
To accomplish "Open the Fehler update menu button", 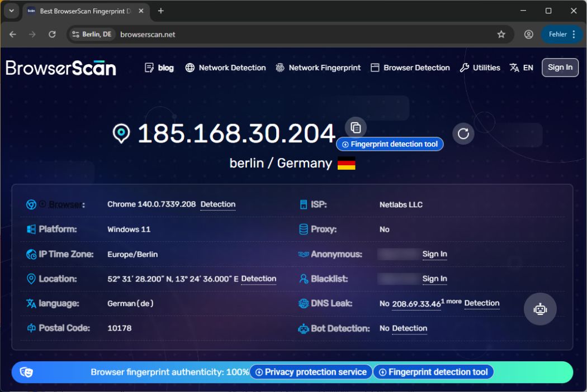I will [x=561, y=35].
